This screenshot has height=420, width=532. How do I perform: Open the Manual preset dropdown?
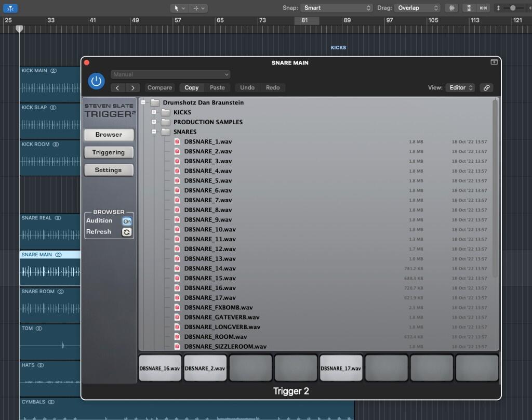(170, 74)
